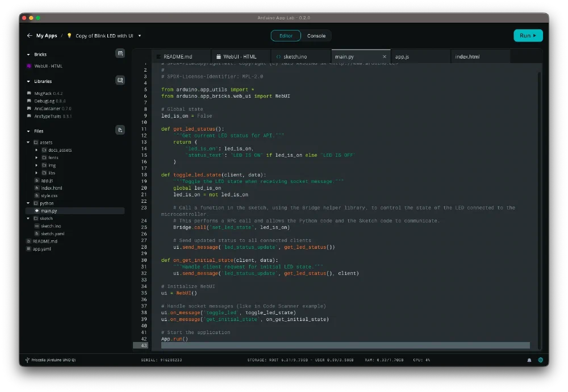Screen dimensions: 568x392
Task: Open notifications bell in status bar
Action: (529, 360)
